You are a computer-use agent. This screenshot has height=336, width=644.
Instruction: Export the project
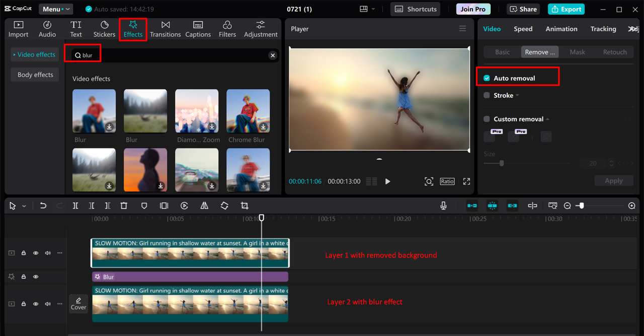pos(566,9)
